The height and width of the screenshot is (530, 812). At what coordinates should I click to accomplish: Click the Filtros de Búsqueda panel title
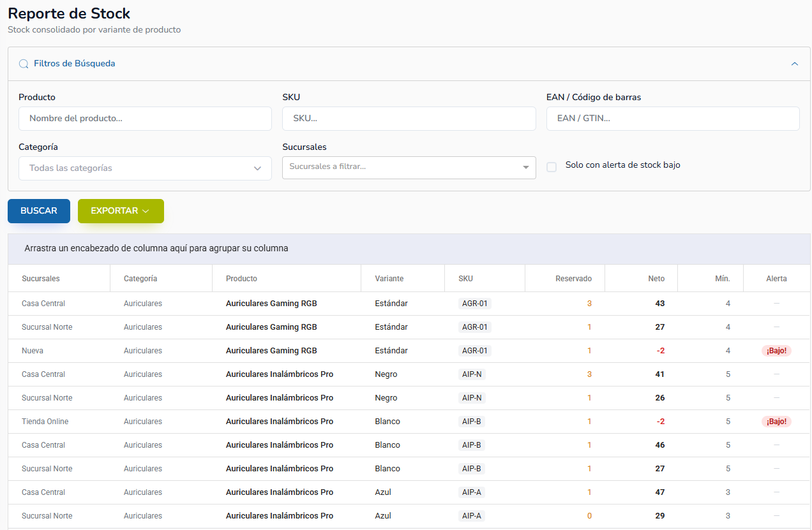75,64
